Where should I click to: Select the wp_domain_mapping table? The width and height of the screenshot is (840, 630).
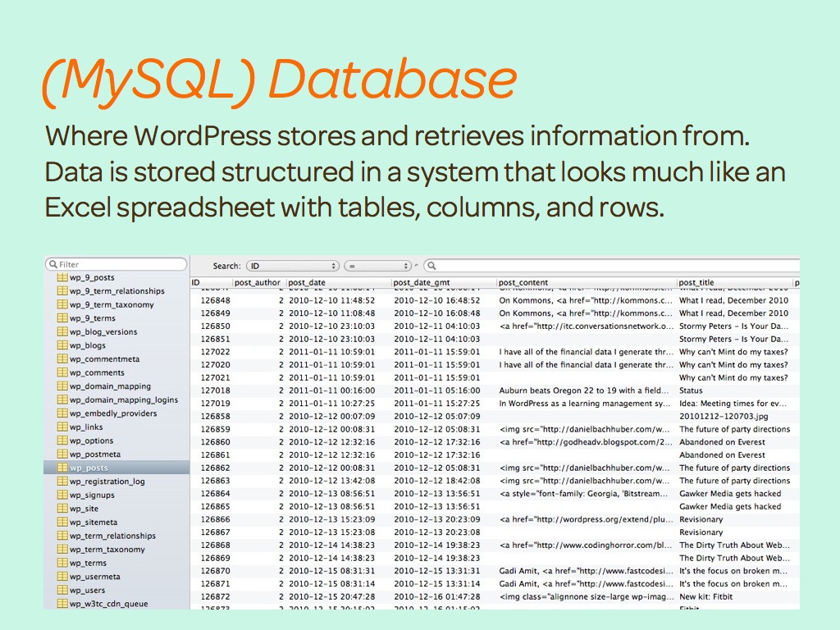coord(110,386)
